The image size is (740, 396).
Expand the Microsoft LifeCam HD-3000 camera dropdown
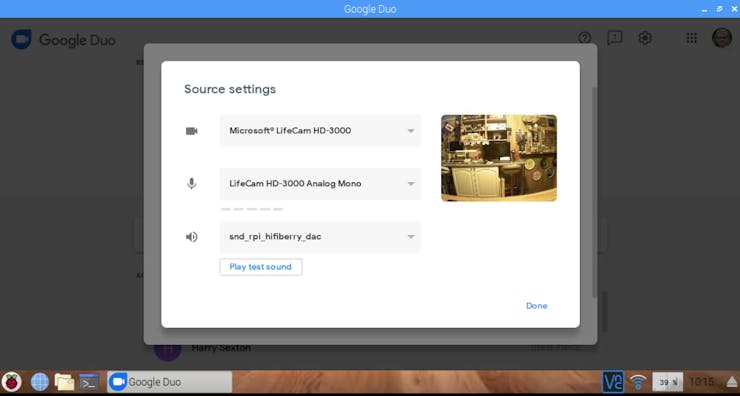(x=320, y=131)
